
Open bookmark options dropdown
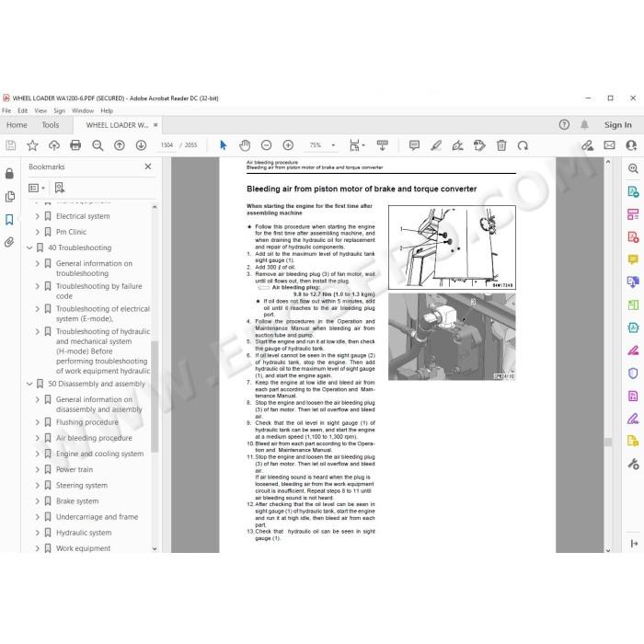coord(37,188)
